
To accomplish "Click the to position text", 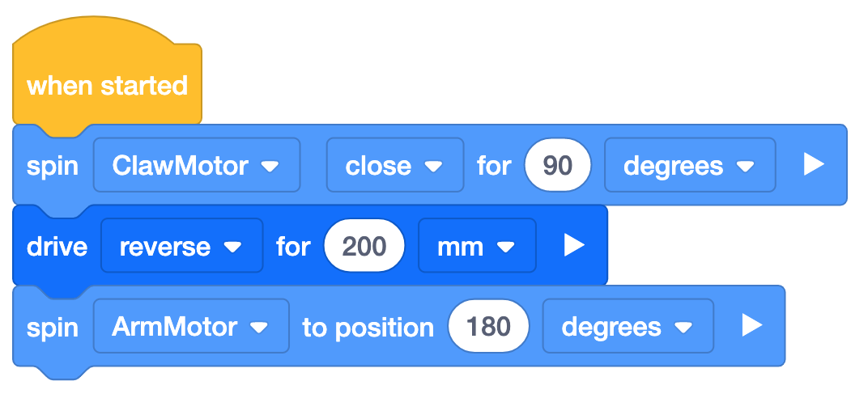I will click(x=368, y=327).
